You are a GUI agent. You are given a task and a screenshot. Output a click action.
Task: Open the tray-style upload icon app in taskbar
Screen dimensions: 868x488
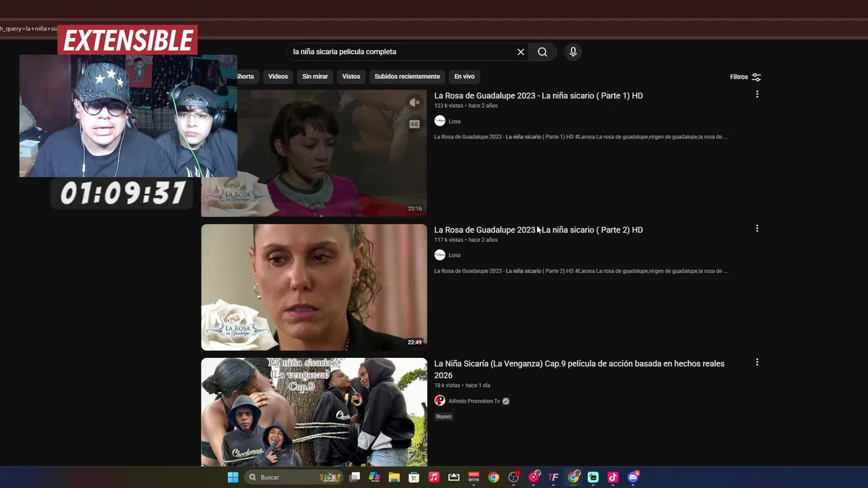(x=454, y=477)
